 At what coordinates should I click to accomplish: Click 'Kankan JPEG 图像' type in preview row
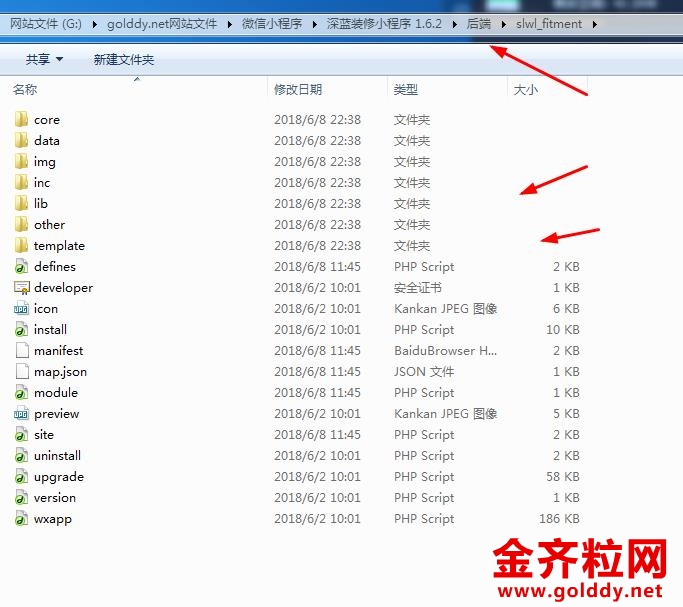[x=445, y=414]
